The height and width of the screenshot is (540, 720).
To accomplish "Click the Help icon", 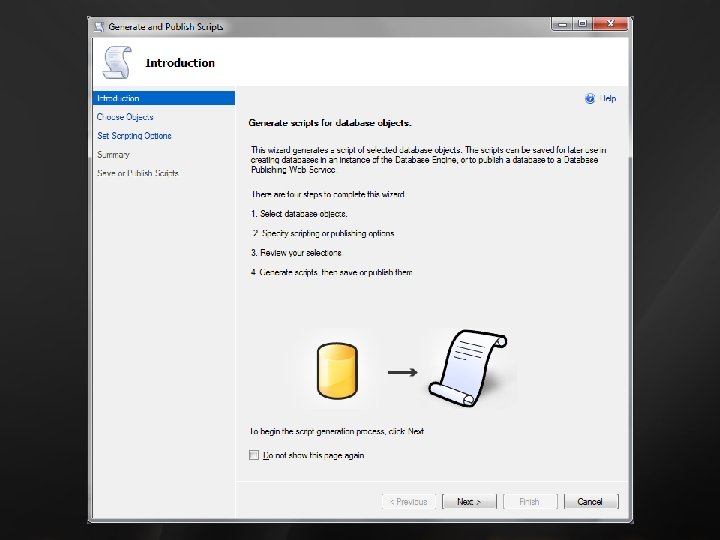I will pyautogui.click(x=590, y=98).
